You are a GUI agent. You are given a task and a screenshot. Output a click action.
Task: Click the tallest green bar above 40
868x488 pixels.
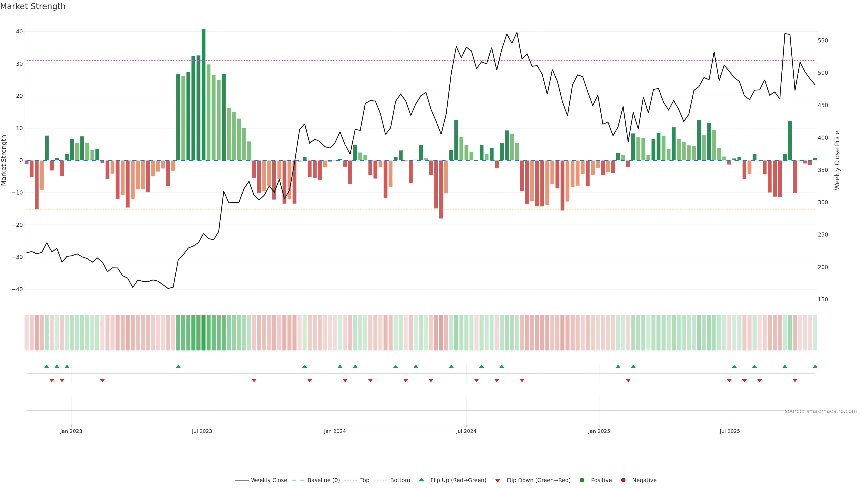(x=203, y=94)
